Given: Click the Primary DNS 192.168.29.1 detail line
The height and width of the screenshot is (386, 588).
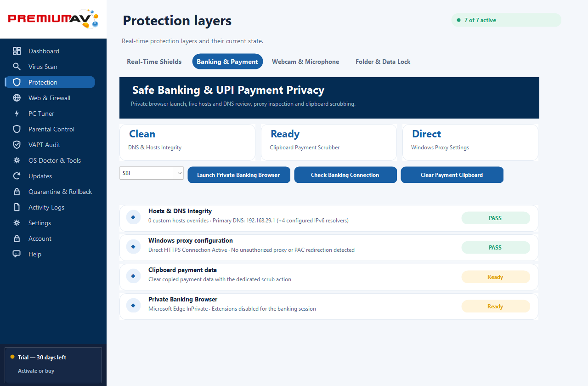Looking at the screenshot, I should coord(249,221).
